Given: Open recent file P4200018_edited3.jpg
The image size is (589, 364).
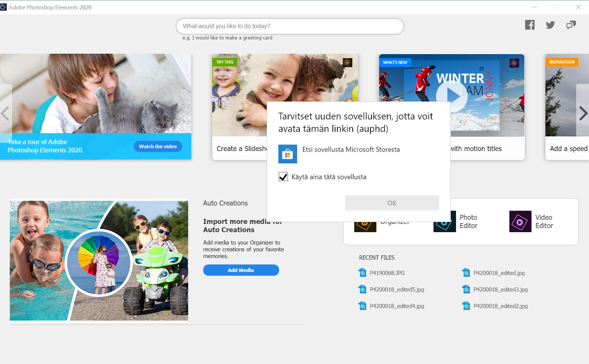Looking at the screenshot, I should [x=501, y=290].
